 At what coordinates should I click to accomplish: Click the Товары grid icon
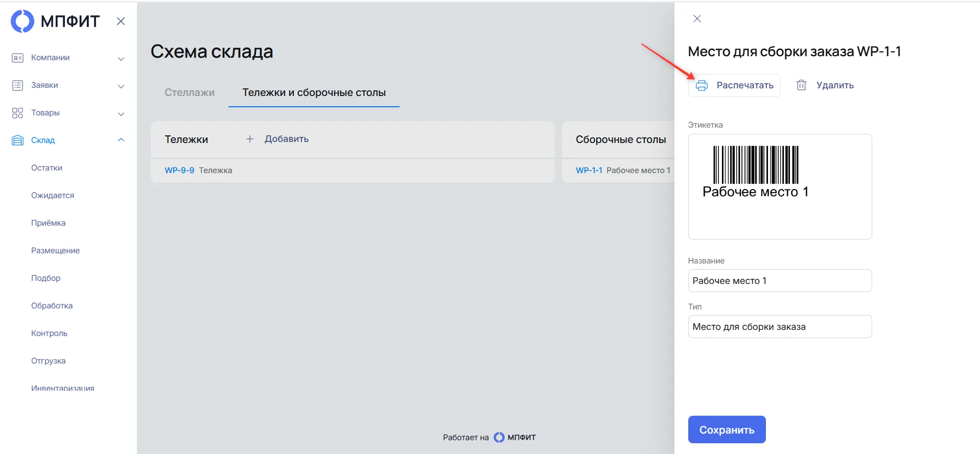click(17, 113)
